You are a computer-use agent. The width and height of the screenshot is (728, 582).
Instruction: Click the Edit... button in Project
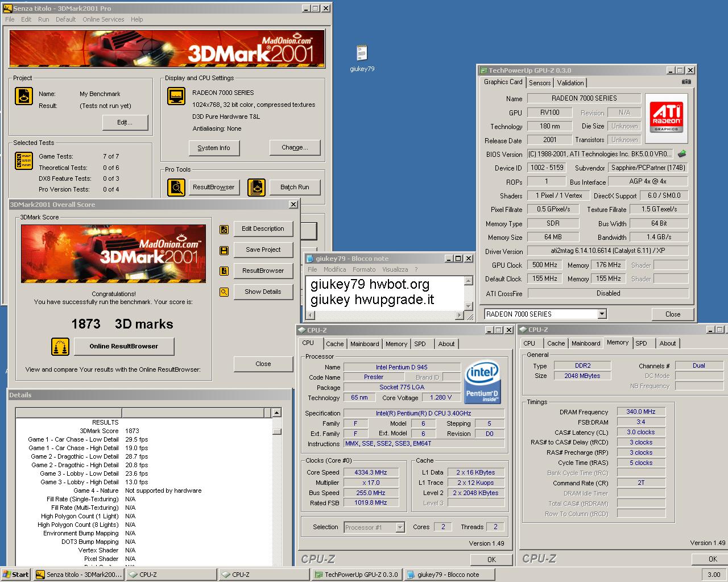(x=125, y=122)
